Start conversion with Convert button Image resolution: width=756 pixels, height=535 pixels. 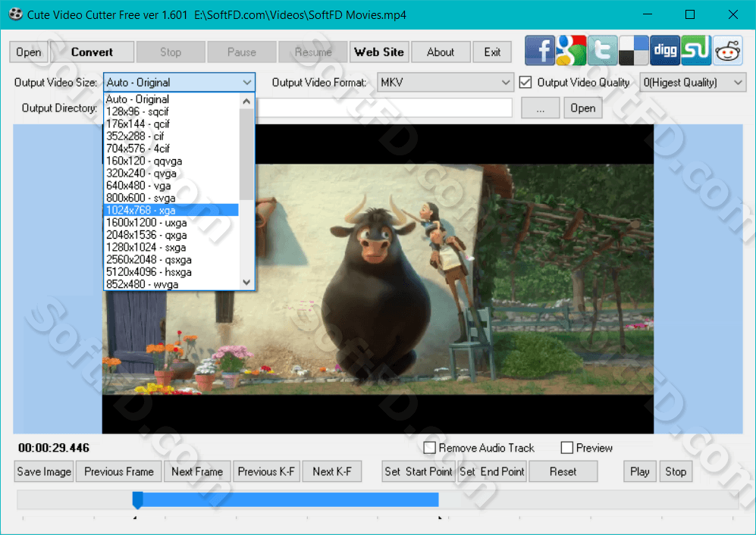pyautogui.click(x=92, y=52)
